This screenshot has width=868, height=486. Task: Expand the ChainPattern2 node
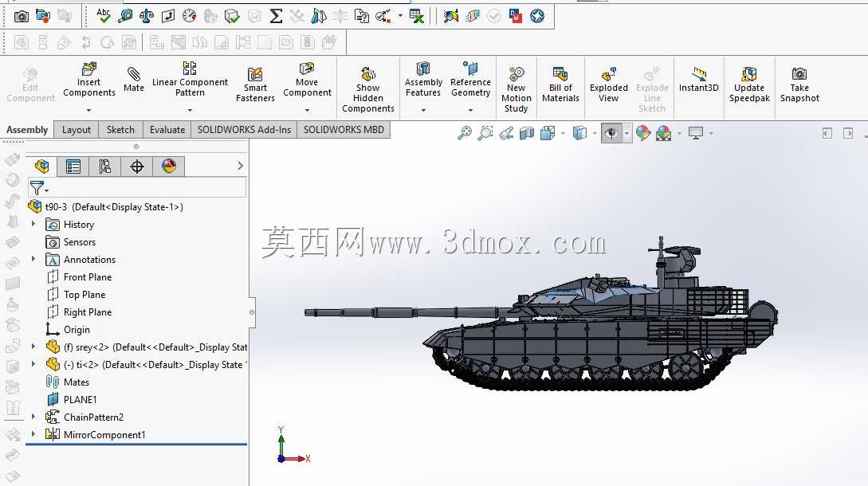pos(33,417)
